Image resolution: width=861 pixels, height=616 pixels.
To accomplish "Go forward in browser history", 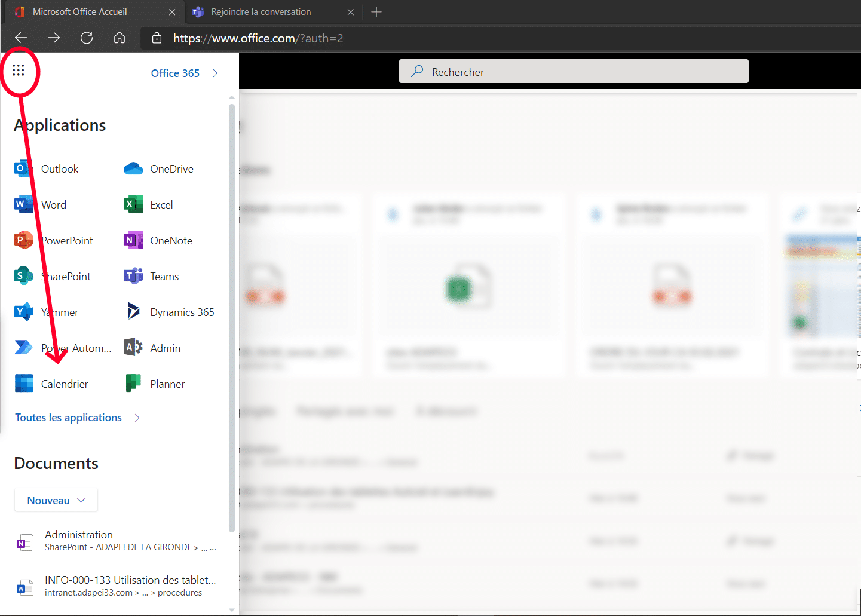I will 54,38.
